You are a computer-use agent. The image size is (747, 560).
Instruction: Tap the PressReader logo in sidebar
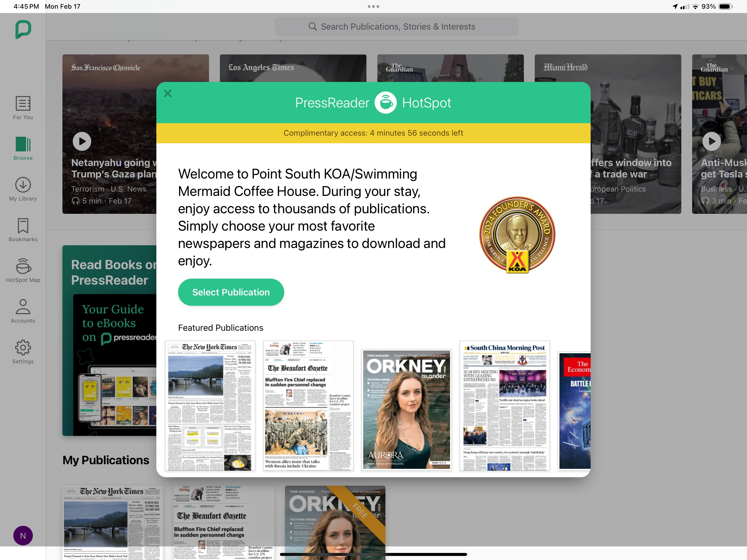23,29
